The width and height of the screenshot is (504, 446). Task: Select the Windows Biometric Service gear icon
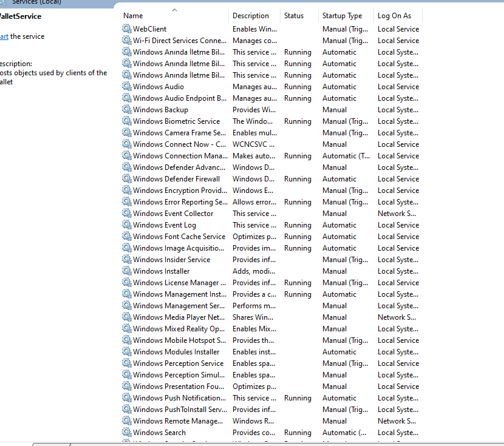click(127, 121)
